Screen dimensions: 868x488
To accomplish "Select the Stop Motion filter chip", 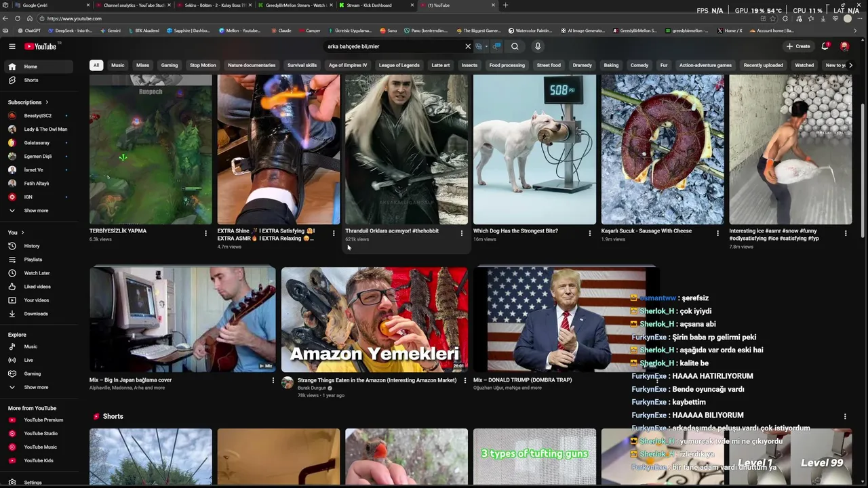I will click(203, 65).
